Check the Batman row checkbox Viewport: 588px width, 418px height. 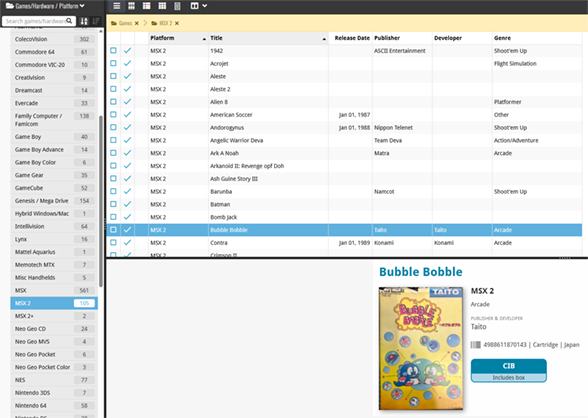point(113,204)
